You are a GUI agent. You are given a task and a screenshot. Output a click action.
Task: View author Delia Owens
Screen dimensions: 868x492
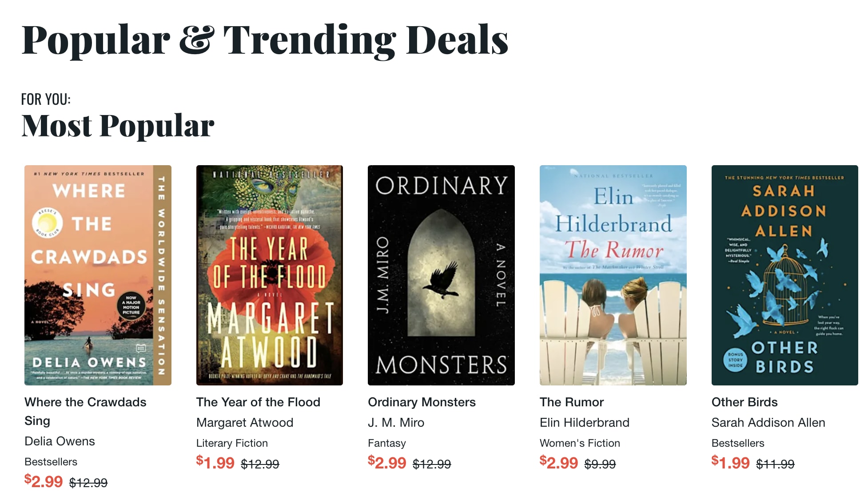(x=60, y=441)
